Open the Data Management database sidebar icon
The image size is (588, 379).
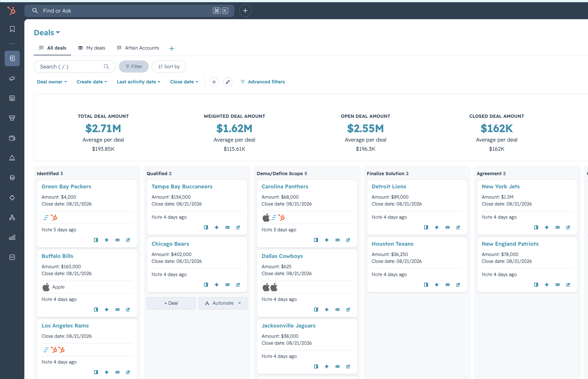coord(12,178)
